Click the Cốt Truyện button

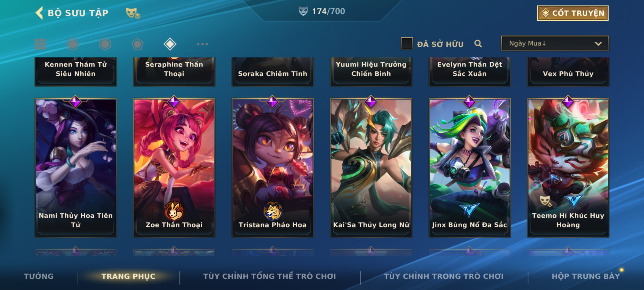pyautogui.click(x=573, y=13)
